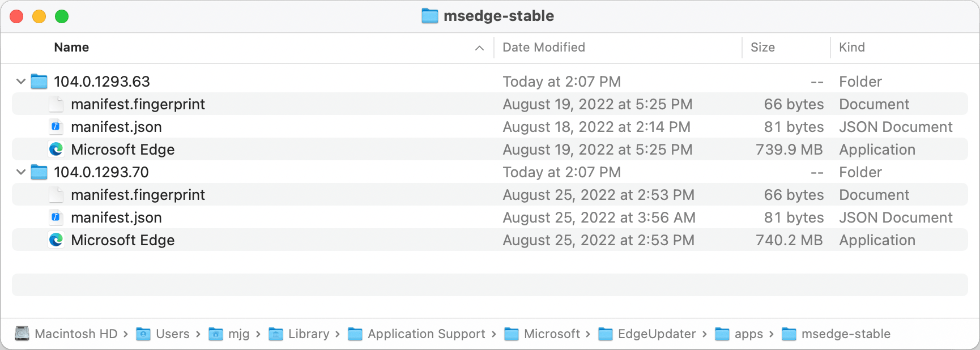Sort by Size column header
The width and height of the screenshot is (980, 350).
pos(762,48)
